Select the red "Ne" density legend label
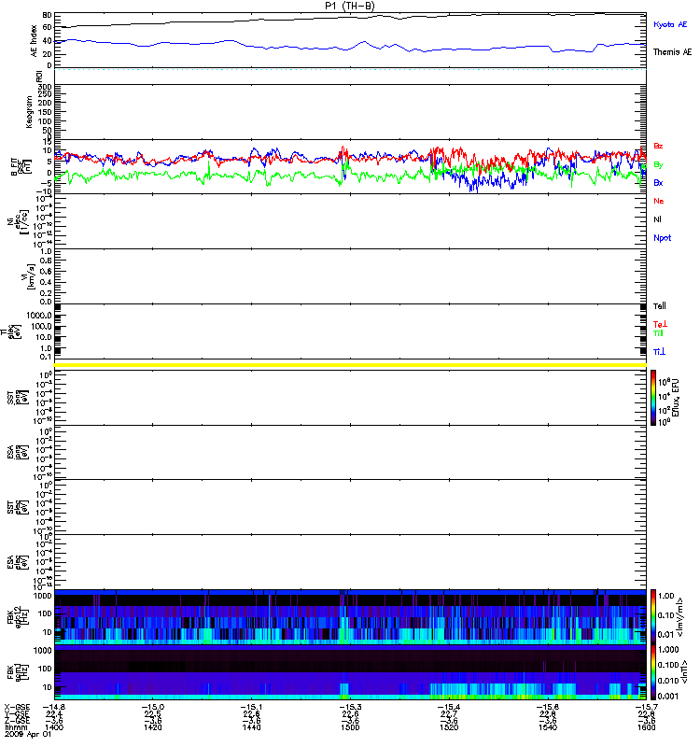Image resolution: width=700 pixels, height=747 pixels. (x=659, y=201)
